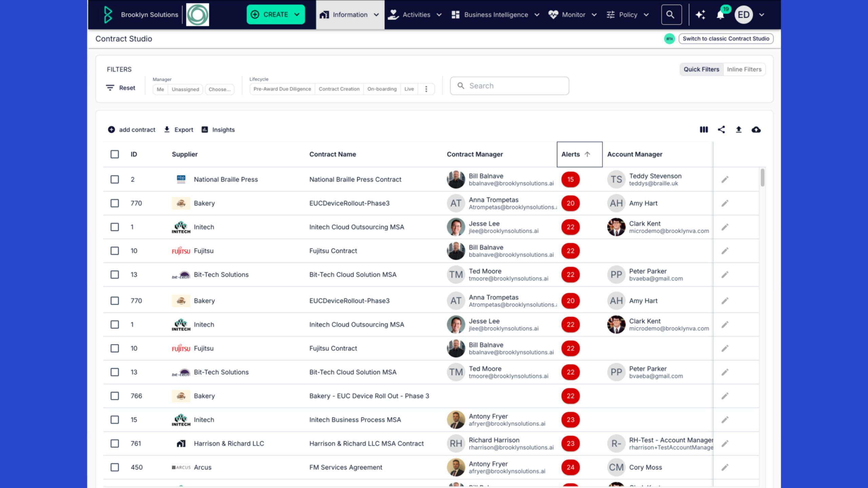
Task: Select Pre-Award Due Diligence lifecycle filter
Action: click(x=282, y=89)
